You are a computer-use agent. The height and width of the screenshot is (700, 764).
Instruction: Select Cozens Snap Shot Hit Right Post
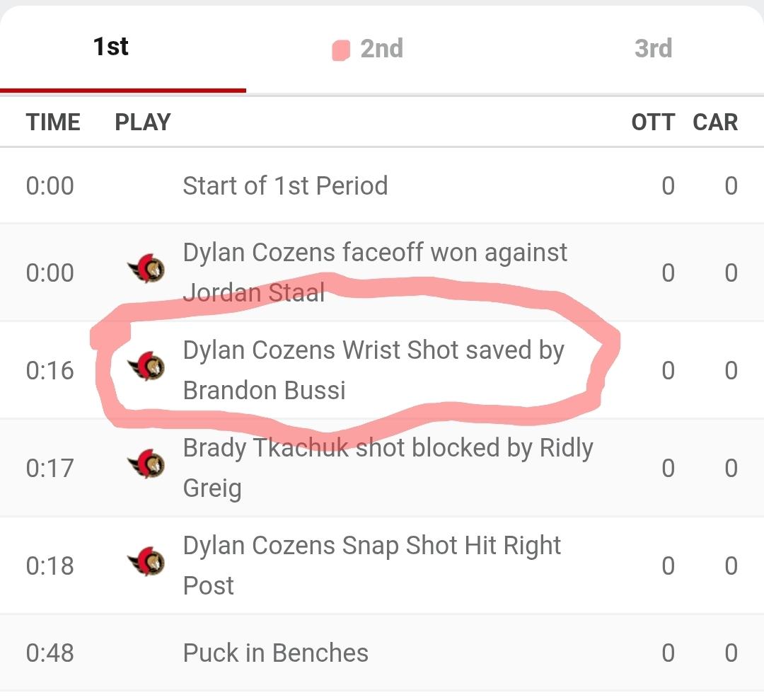coord(372,566)
